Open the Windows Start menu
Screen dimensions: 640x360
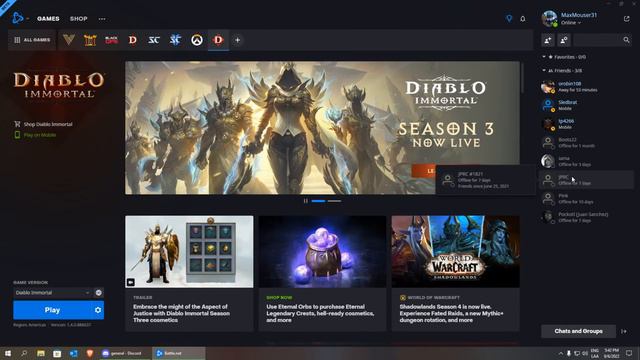pyautogui.click(x=8, y=353)
